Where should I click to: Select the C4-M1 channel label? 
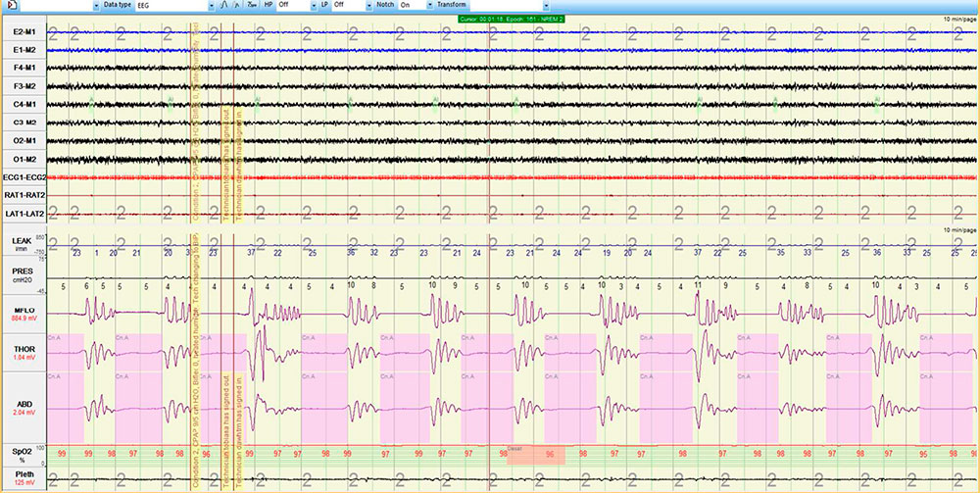click(24, 104)
